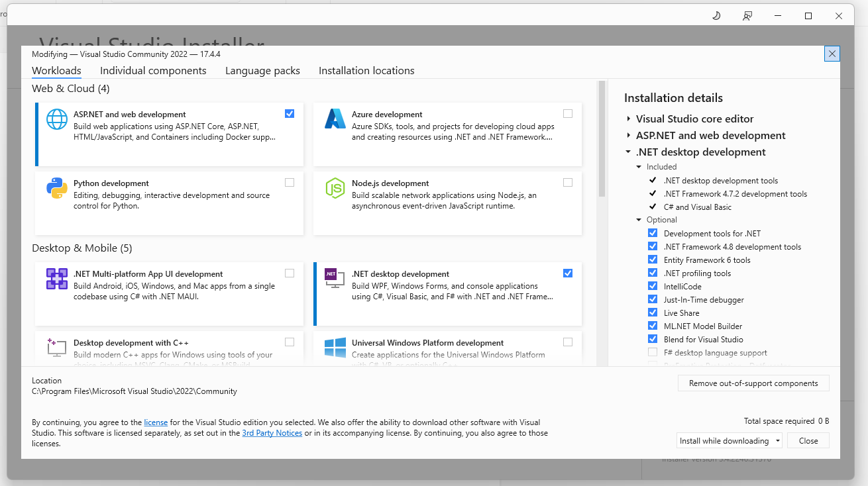The width and height of the screenshot is (868, 486).
Task: Click the .NET MAUI multi-platform icon
Action: (57, 279)
